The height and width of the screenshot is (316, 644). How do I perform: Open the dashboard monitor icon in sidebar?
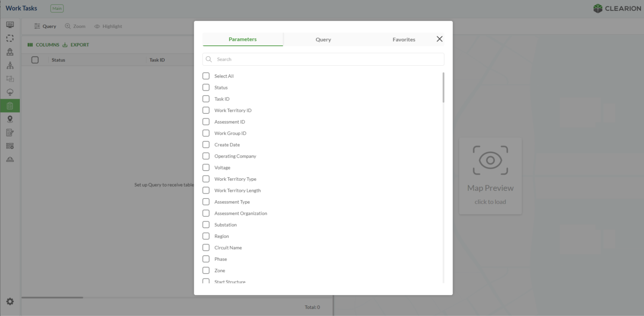click(10, 25)
